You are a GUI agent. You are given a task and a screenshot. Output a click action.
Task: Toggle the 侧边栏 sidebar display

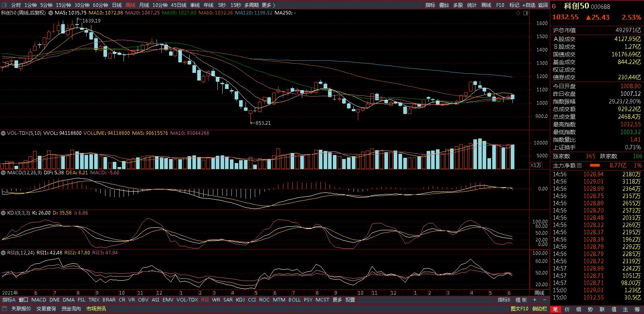539,309
